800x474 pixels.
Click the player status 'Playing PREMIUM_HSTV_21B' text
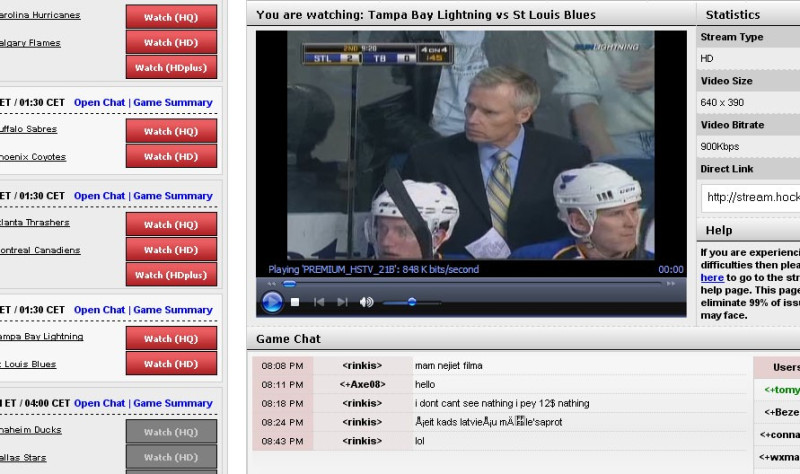[373, 269]
